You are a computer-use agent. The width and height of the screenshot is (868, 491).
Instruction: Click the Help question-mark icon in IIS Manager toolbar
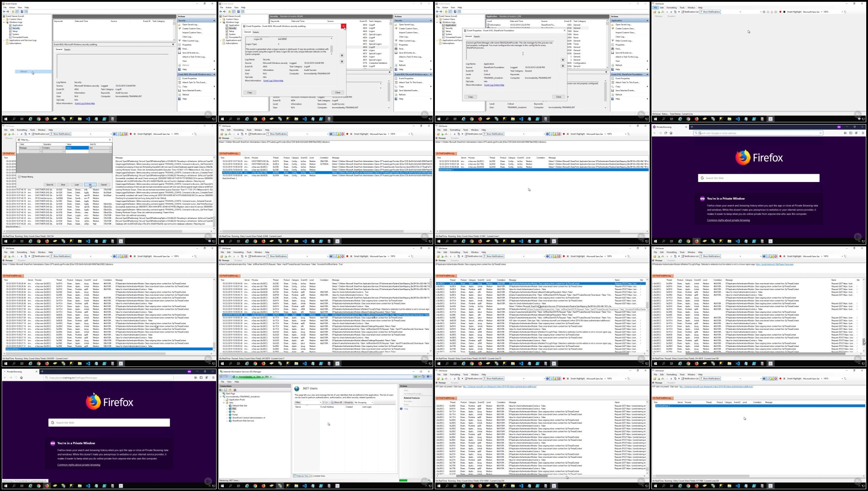pyautogui.click(x=428, y=377)
